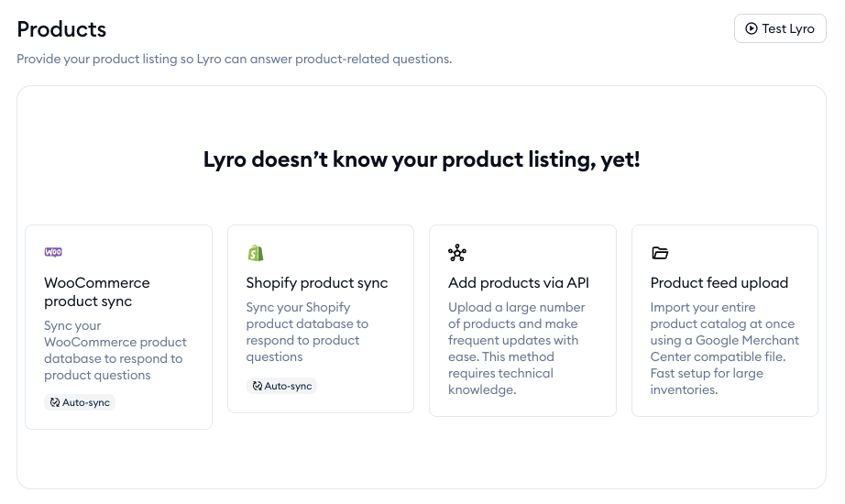Click the WooCommerce card description text
The image size is (845, 504).
coord(115,350)
